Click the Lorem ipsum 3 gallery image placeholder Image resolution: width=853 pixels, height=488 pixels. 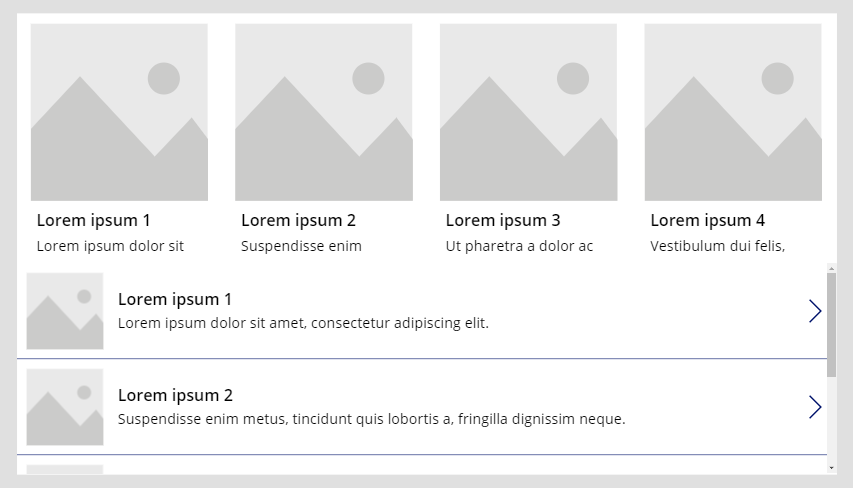coord(528,112)
